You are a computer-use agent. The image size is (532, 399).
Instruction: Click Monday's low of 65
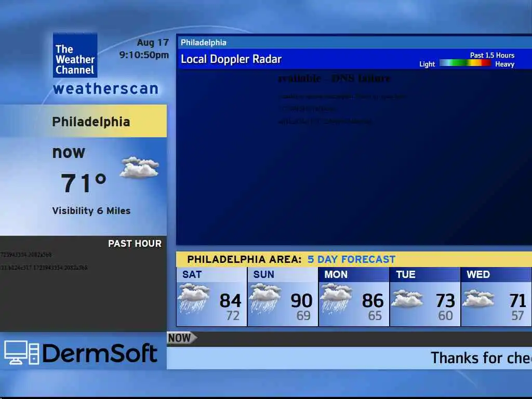(375, 316)
